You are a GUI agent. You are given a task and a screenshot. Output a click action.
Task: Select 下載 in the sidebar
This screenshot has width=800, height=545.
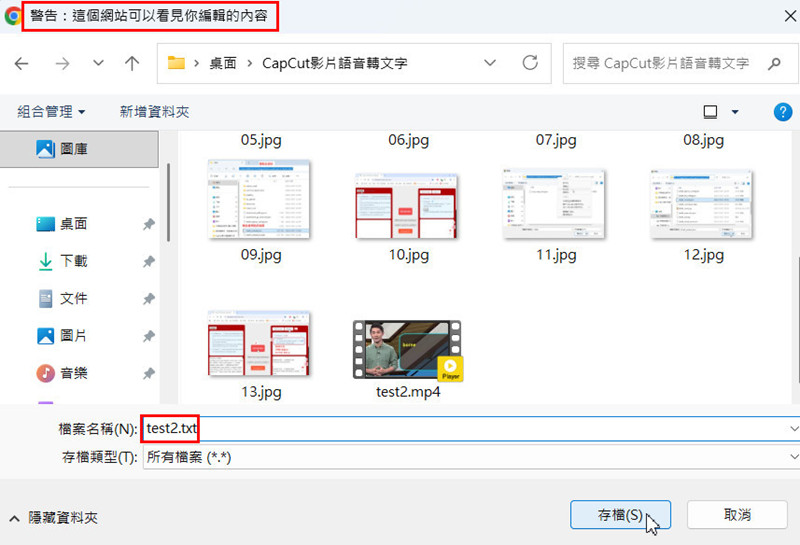click(73, 261)
